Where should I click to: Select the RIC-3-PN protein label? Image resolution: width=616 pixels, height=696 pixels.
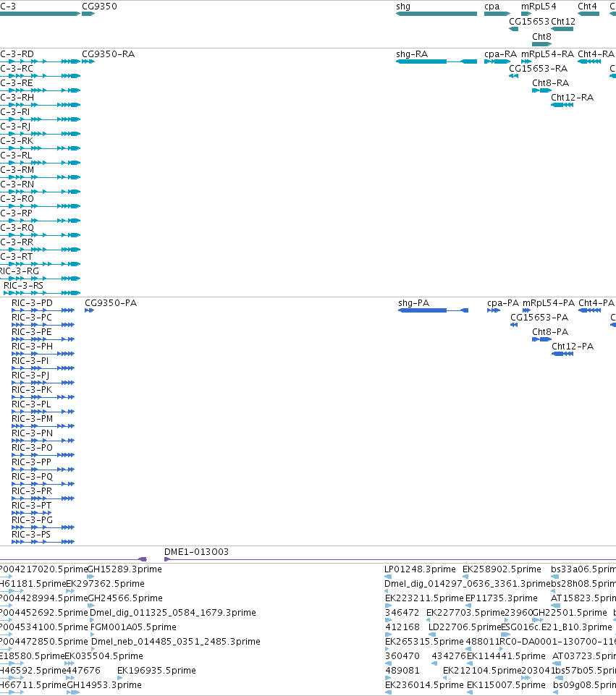[x=32, y=433]
